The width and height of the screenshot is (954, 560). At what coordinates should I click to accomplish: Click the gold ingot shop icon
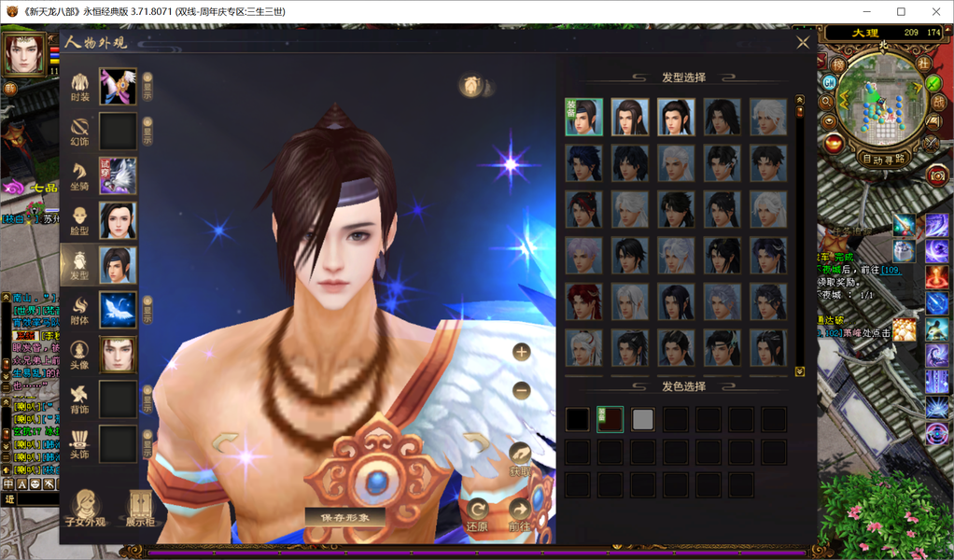(x=835, y=144)
